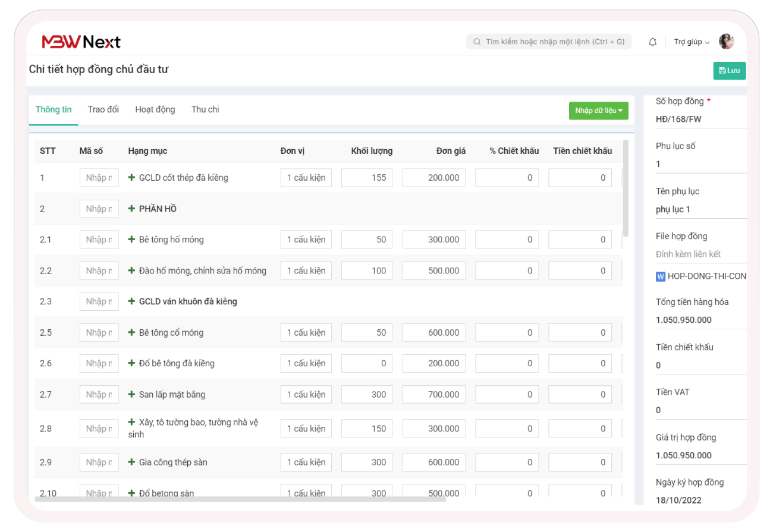Image resolution: width=773 pixels, height=532 pixels.
Task: Switch to the Trao đổi tab
Action: pyautogui.click(x=103, y=109)
